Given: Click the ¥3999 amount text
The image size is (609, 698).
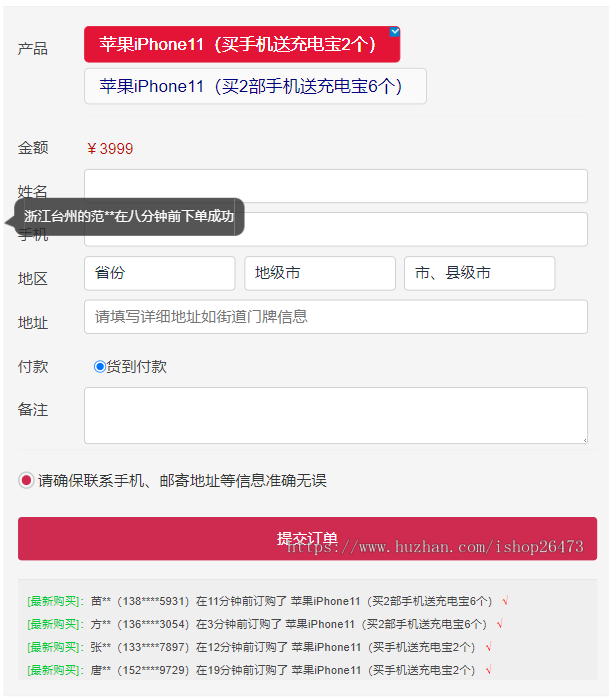Looking at the screenshot, I should coord(110,149).
